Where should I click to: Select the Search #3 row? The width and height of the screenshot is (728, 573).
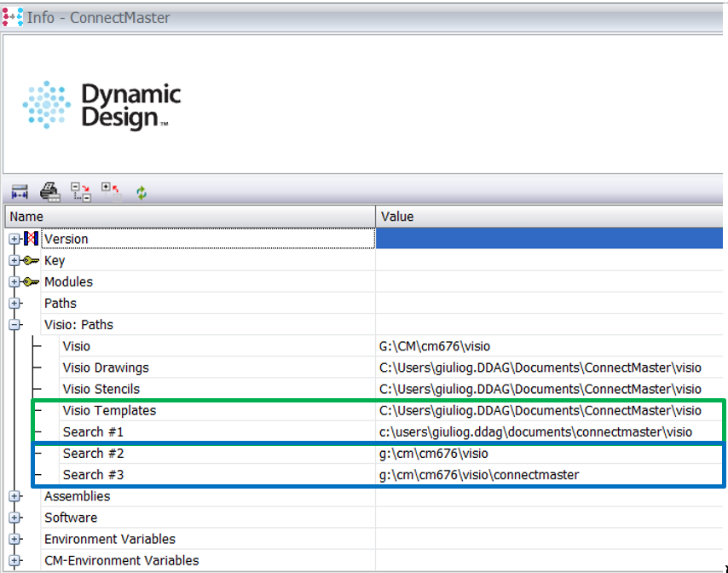93,475
